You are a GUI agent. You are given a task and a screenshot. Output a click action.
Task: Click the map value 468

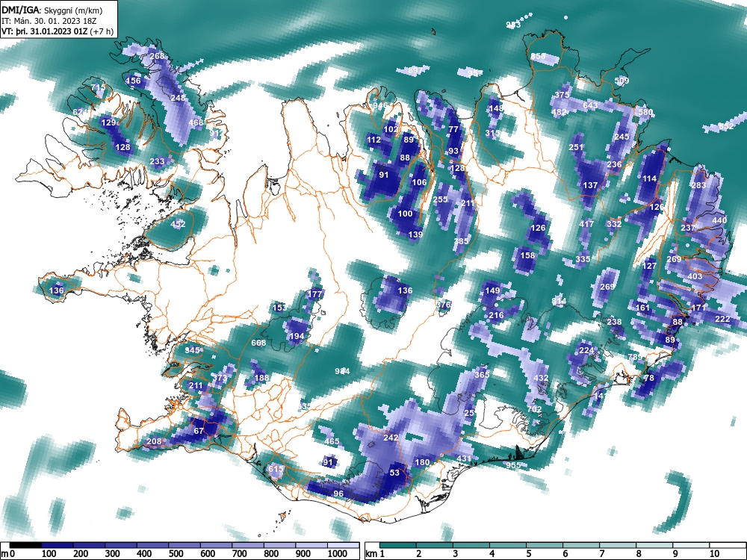[x=196, y=122]
